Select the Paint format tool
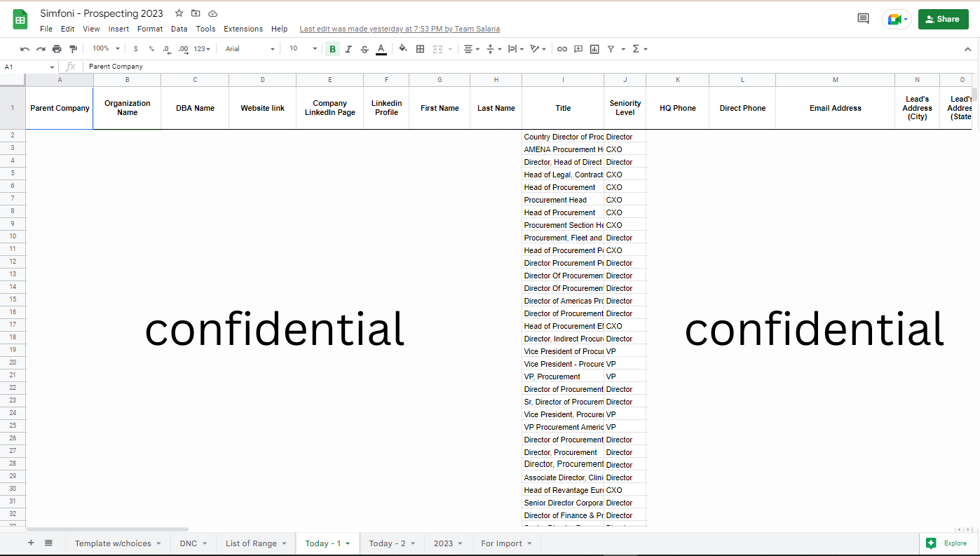The image size is (980, 556). pos(73,49)
